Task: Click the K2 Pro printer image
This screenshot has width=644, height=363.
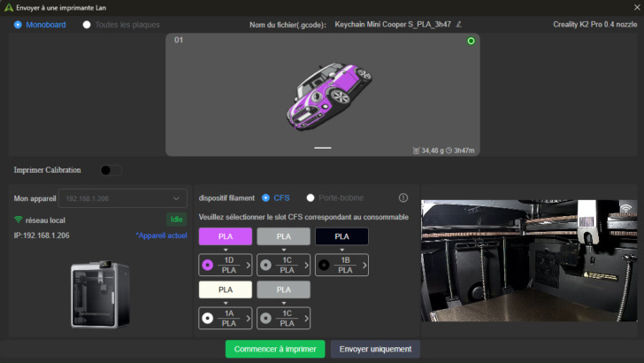Action: 100,294
